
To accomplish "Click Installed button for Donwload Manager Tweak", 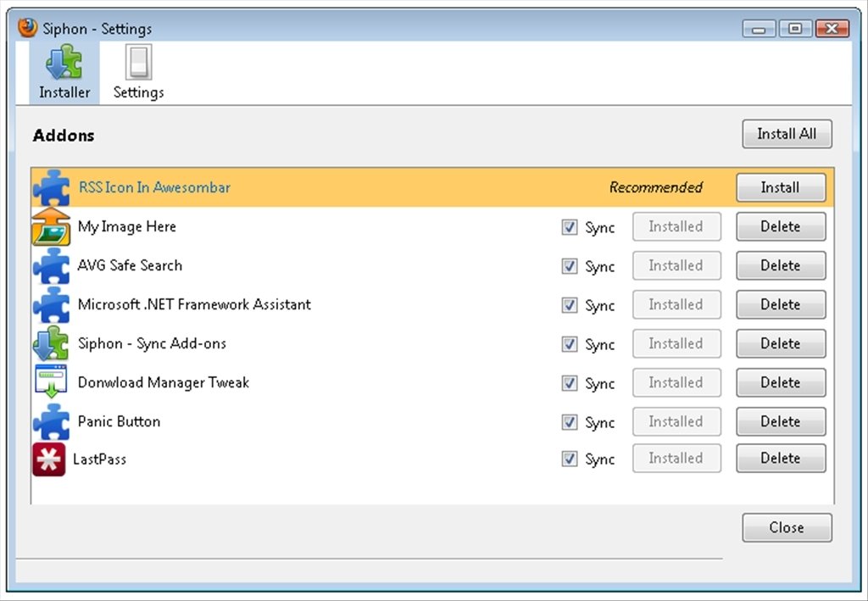I will [676, 382].
